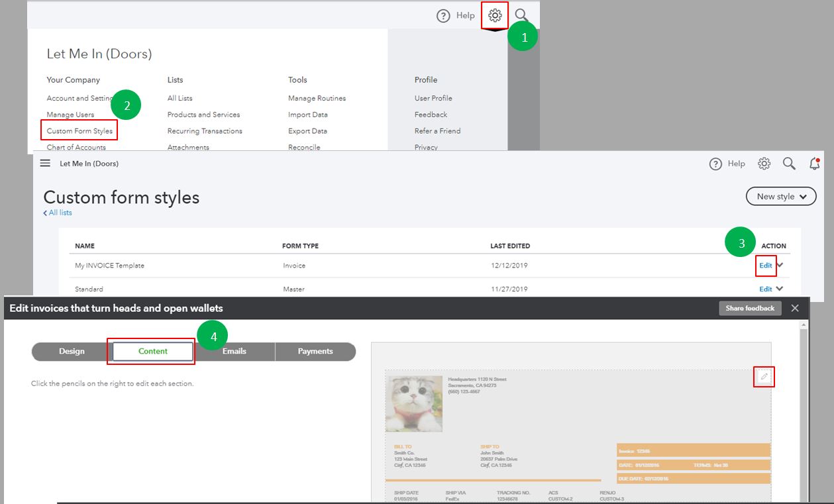Click Help icon in Custom form styles window

[715, 164]
